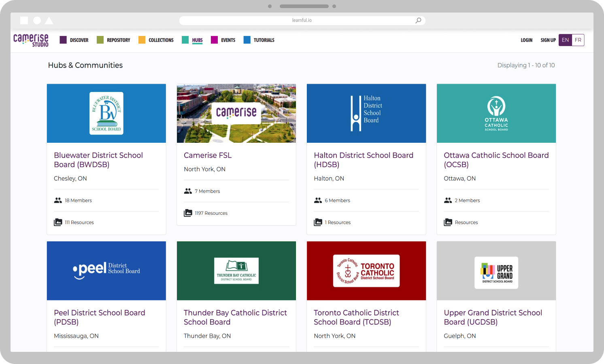Switch language to FR
The image size is (604, 364).
coord(578,40)
